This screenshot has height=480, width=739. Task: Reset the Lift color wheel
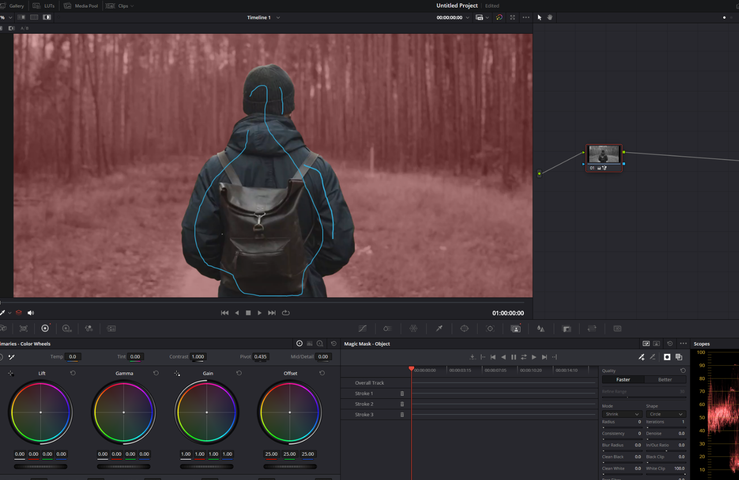pos(73,373)
